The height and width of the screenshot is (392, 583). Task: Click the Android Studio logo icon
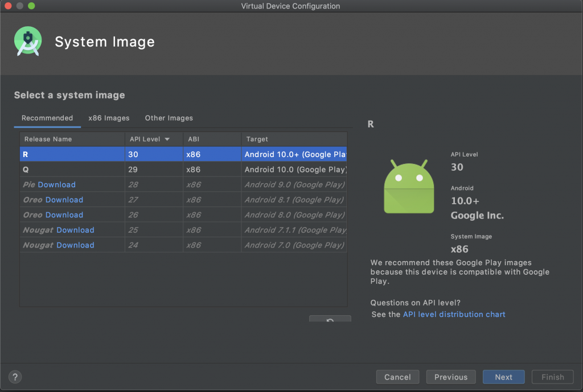[28, 42]
